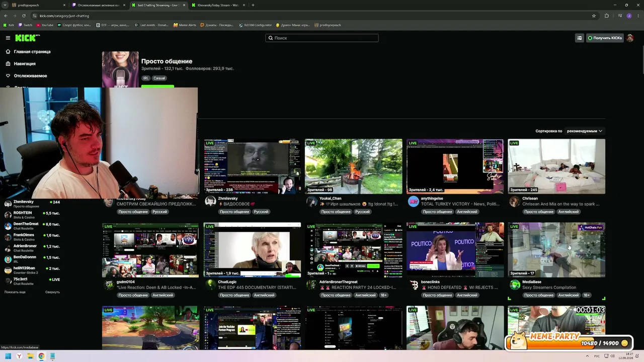
Task: Select the IRL category tag
Action: pos(146,78)
